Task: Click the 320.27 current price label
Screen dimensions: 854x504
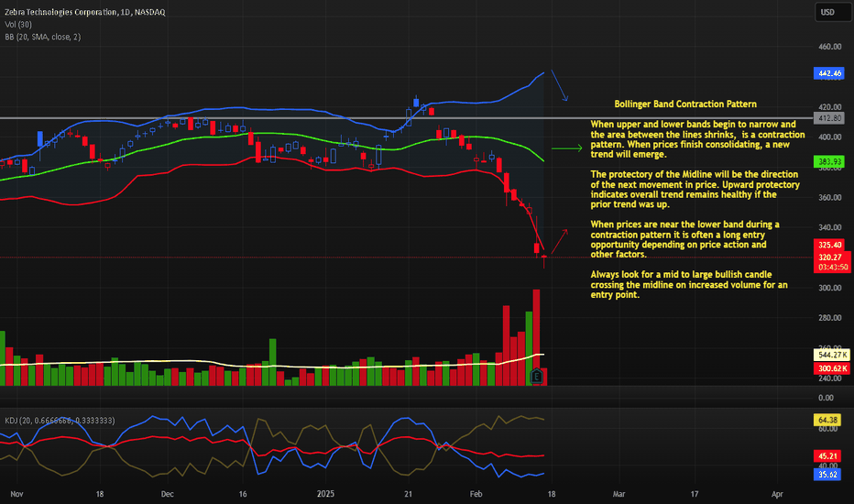Action: (830, 257)
